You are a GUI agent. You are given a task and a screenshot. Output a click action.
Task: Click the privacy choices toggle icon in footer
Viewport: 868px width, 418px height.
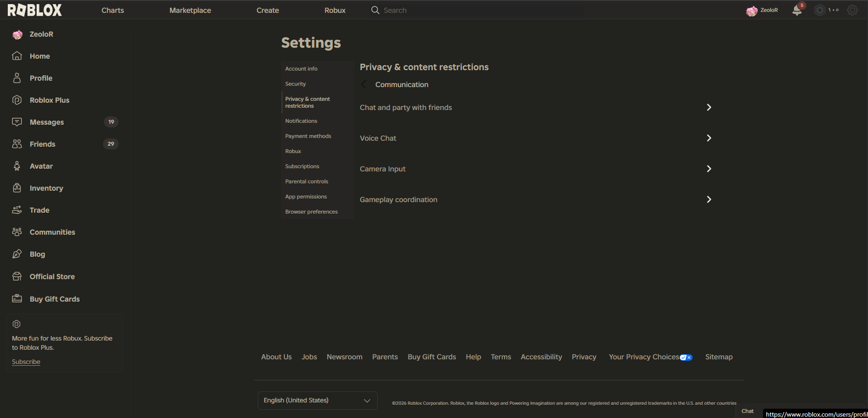click(x=686, y=357)
